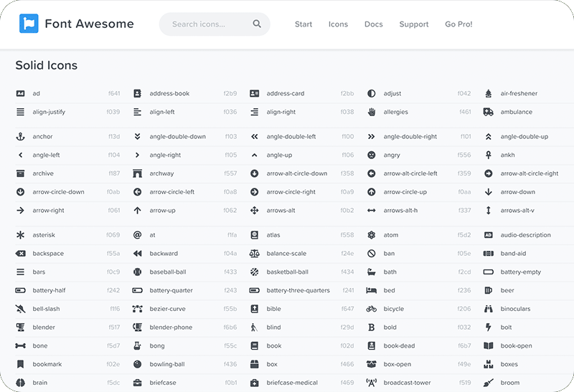Click the bowling-ball label
The width and height of the screenshot is (574, 392).
point(167,364)
